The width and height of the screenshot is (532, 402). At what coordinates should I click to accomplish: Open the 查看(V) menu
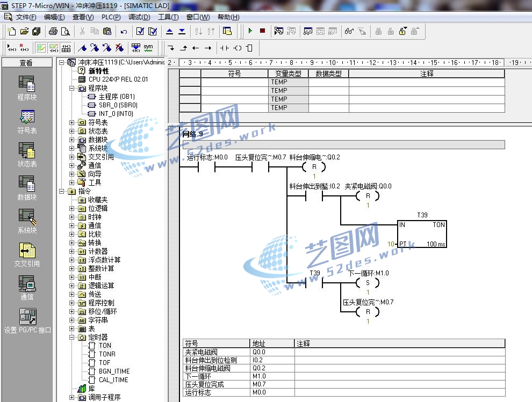(83, 17)
